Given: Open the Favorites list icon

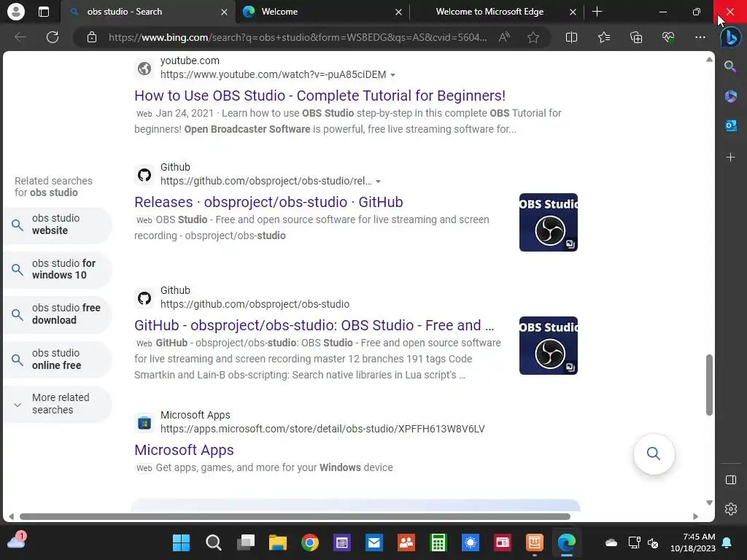Looking at the screenshot, I should point(604,37).
